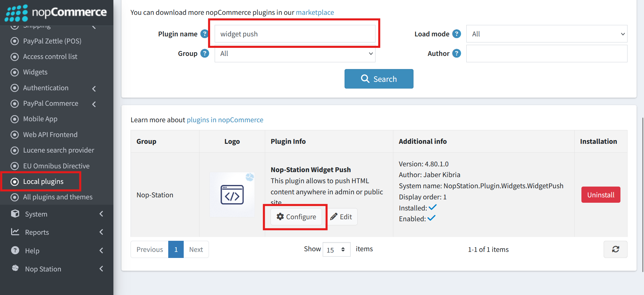Screen dimensions: 644x295
Task: Click the Load mode help icon
Action: point(457,34)
